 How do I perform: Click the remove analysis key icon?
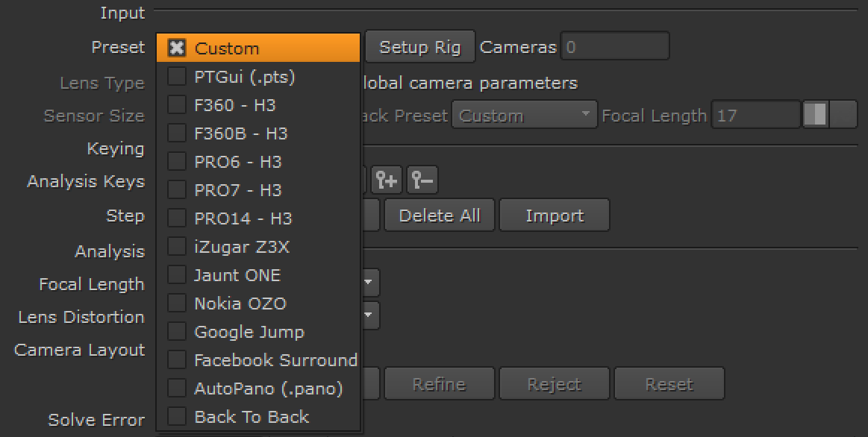click(x=422, y=180)
